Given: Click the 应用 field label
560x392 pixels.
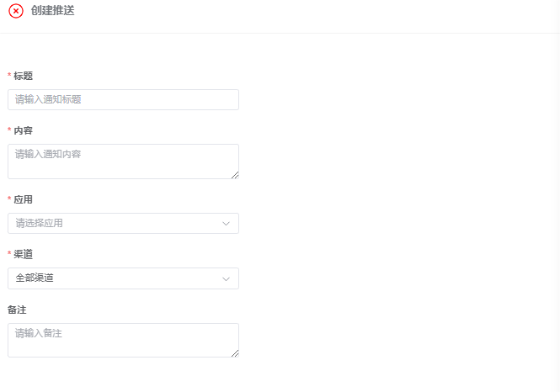Looking at the screenshot, I should tap(23, 199).
